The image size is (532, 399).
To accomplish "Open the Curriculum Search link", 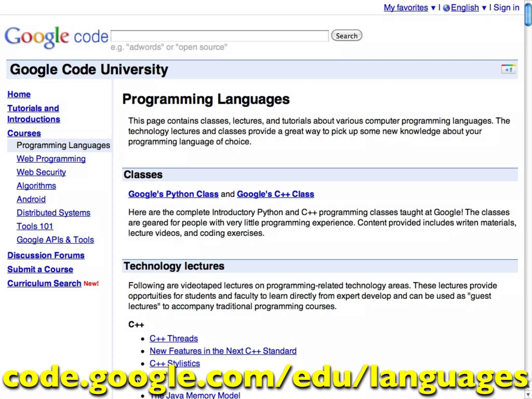I will pyautogui.click(x=44, y=283).
